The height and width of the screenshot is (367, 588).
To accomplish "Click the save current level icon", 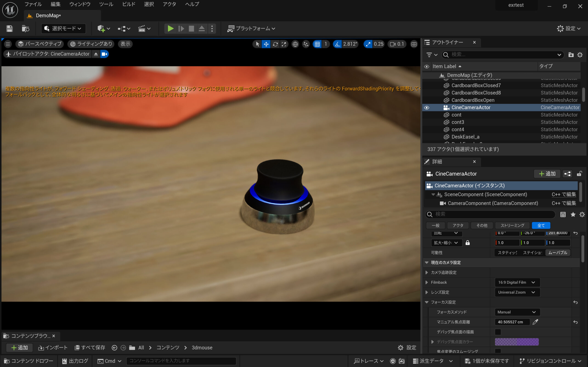I will pos(9,29).
